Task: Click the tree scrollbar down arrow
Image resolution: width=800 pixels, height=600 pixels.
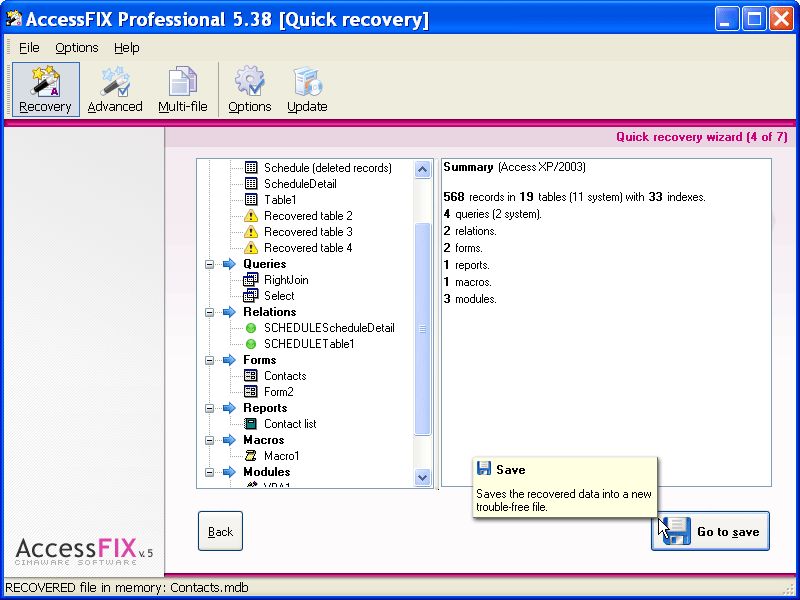Action: click(x=422, y=478)
